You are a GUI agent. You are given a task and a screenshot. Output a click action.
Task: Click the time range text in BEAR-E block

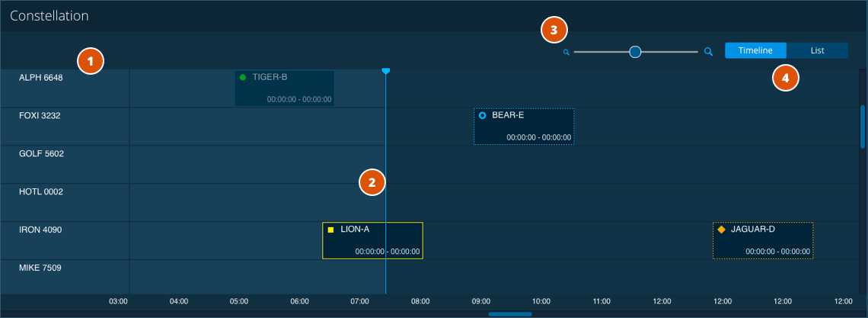[539, 137]
